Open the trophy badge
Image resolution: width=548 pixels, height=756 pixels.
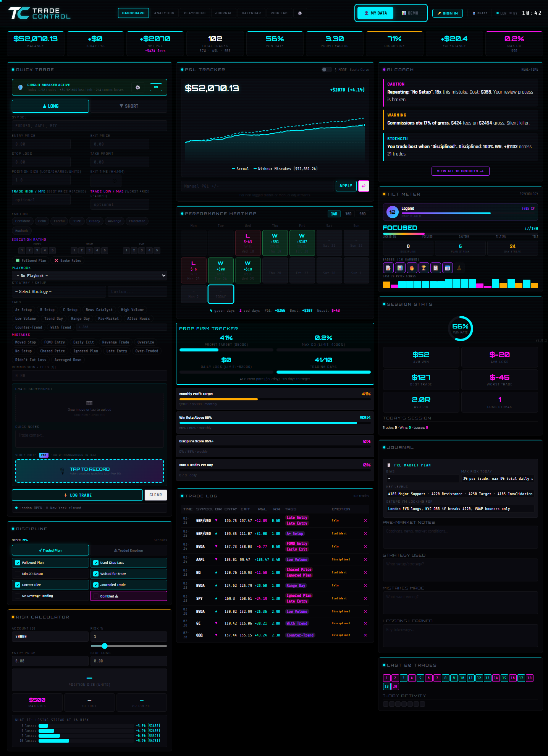pyautogui.click(x=424, y=268)
